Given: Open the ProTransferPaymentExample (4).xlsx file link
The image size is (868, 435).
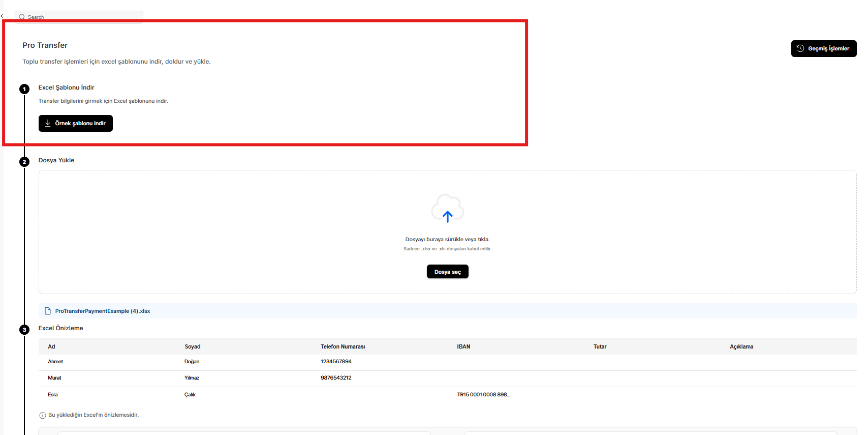Looking at the screenshot, I should coord(102,311).
